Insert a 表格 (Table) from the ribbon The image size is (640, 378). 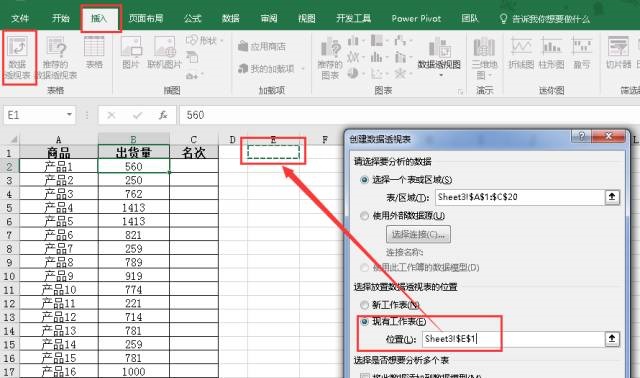[94, 52]
